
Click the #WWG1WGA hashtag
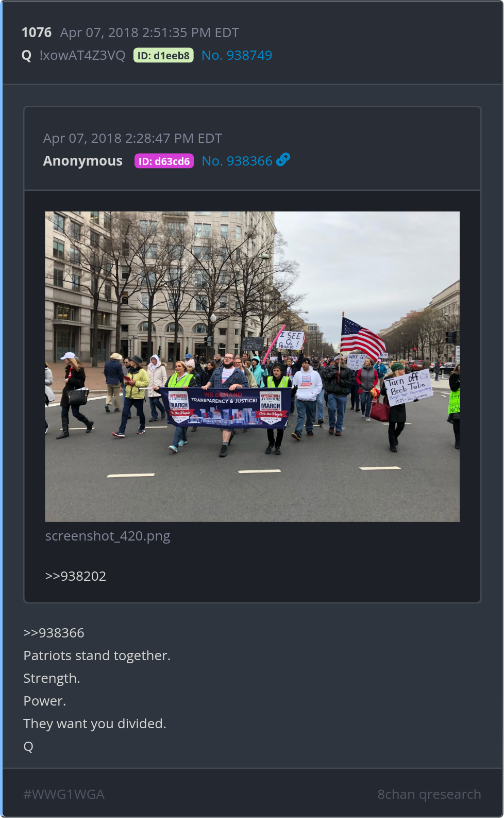click(64, 794)
